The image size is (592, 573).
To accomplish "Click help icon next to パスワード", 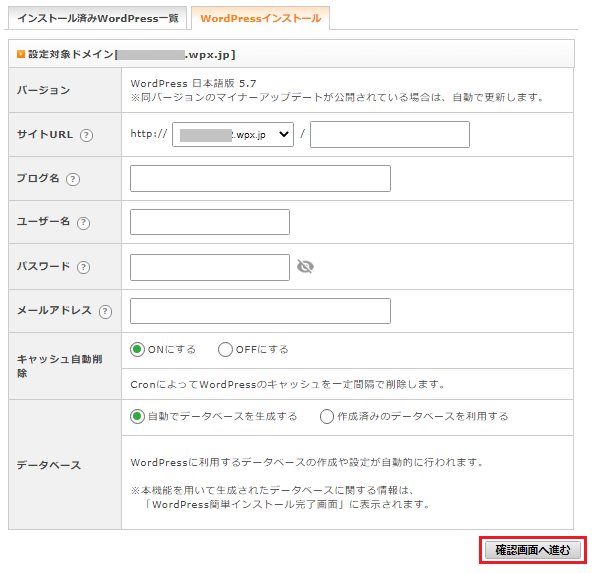I will click(x=83, y=267).
